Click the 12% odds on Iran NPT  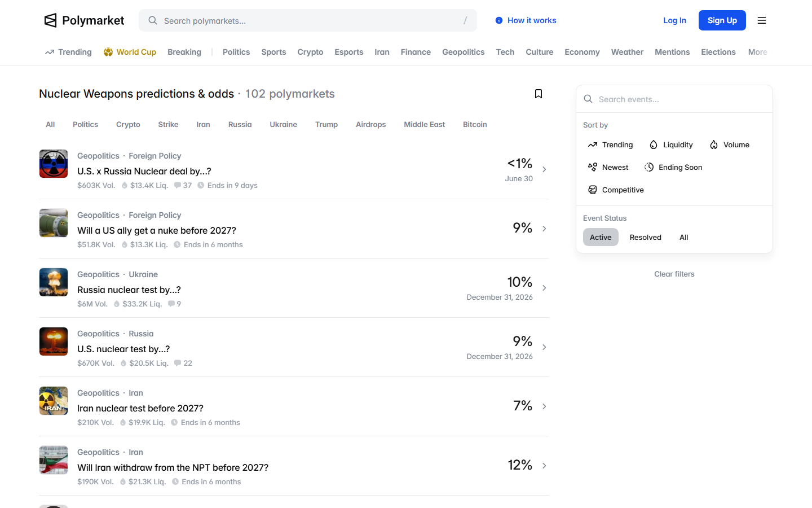point(520,465)
